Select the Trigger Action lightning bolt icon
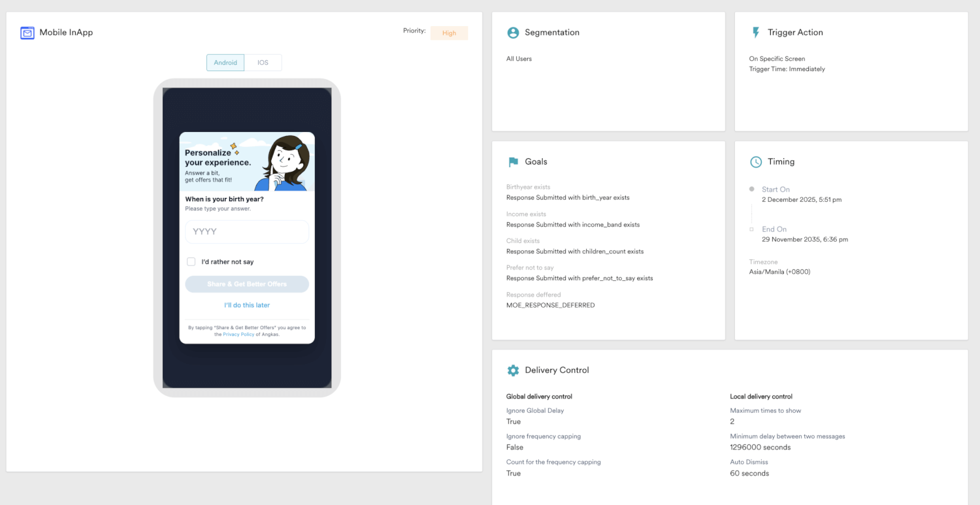The image size is (980, 505). click(x=756, y=31)
